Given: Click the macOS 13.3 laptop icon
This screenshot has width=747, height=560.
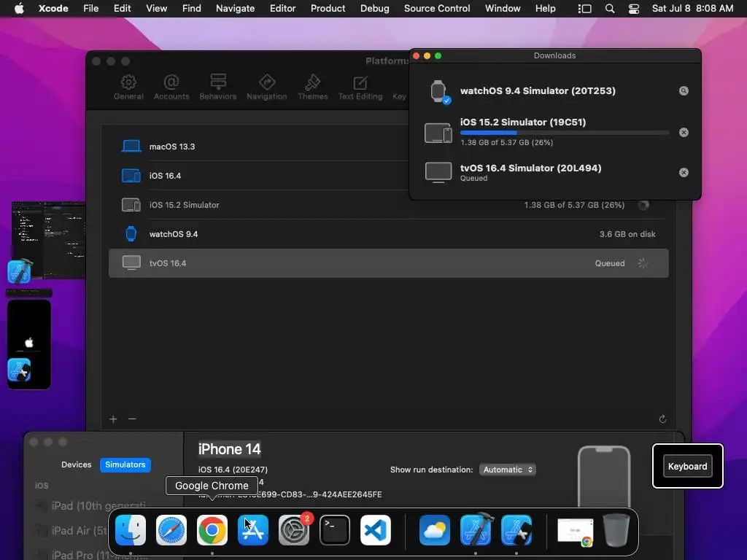Looking at the screenshot, I should (x=131, y=146).
